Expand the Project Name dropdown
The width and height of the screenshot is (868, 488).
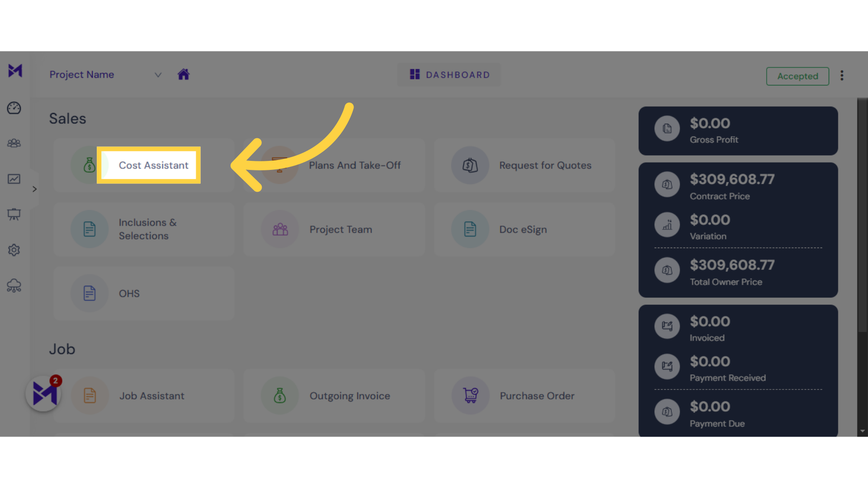coord(157,75)
